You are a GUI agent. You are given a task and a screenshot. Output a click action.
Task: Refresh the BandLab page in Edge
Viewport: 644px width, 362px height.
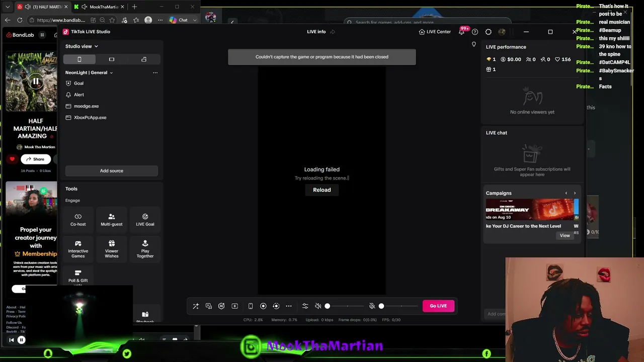click(x=20, y=20)
